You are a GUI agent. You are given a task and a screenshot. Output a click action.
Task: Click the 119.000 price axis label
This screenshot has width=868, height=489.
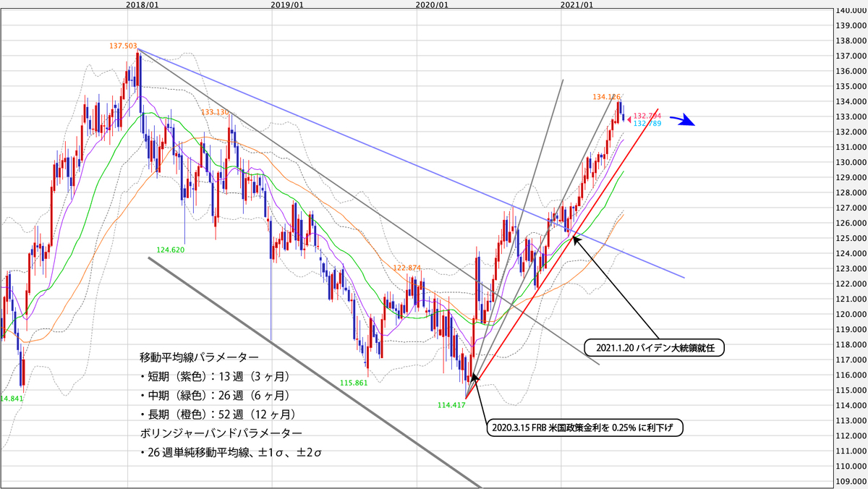click(851, 329)
